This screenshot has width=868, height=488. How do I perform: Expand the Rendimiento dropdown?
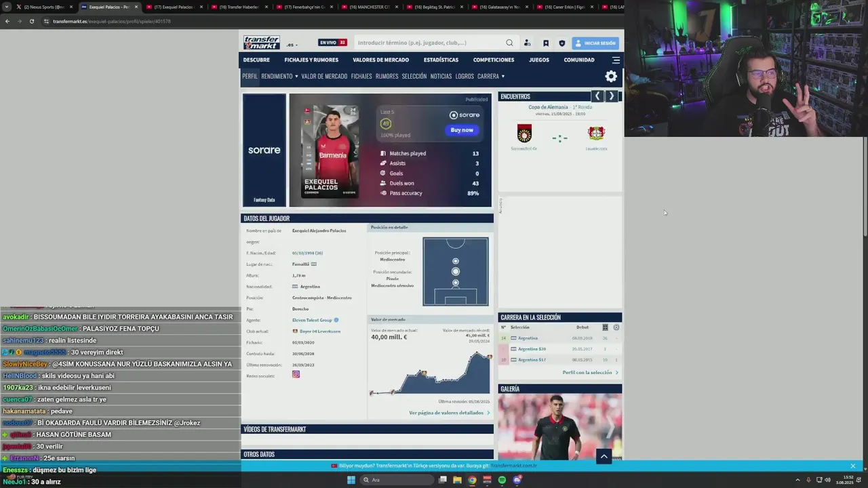coord(279,76)
